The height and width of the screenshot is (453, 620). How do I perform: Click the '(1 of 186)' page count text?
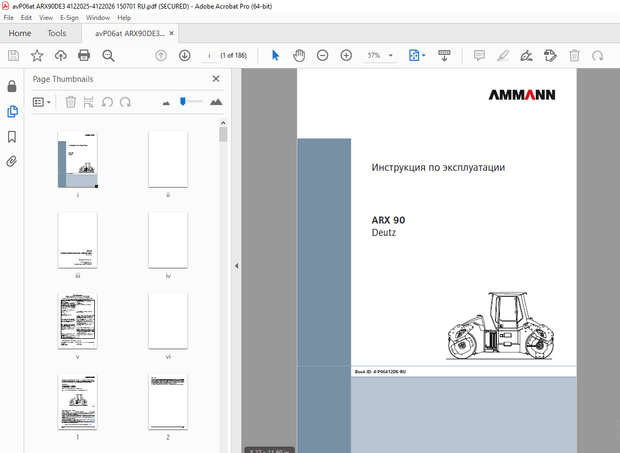pyautogui.click(x=234, y=55)
